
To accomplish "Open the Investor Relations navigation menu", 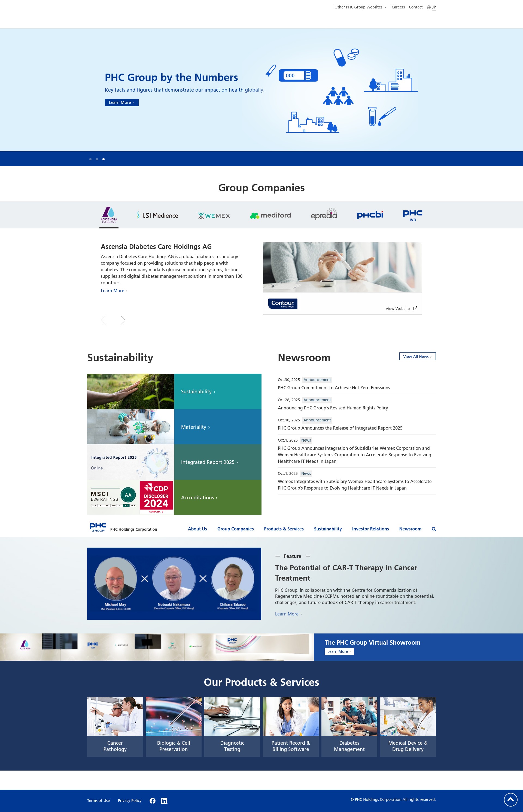I will click(370, 529).
